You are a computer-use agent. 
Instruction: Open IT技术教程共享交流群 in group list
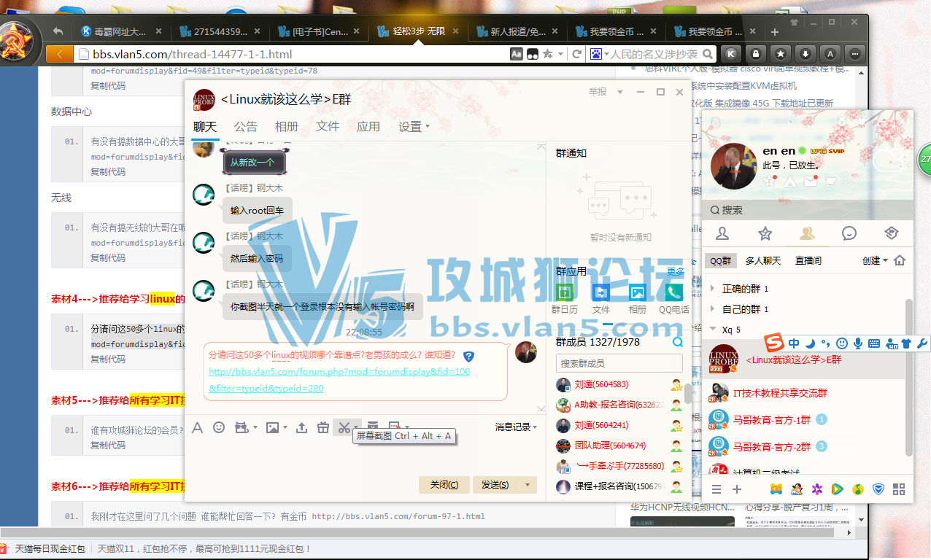coord(807,393)
